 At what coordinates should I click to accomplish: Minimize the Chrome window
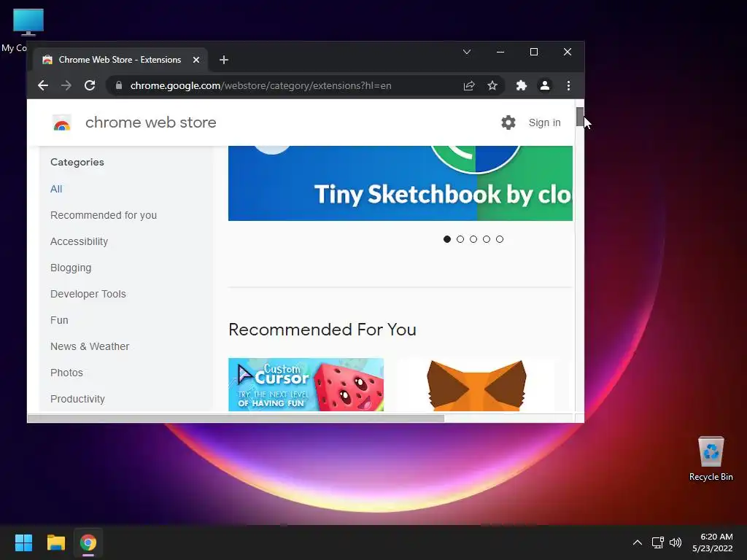click(500, 52)
